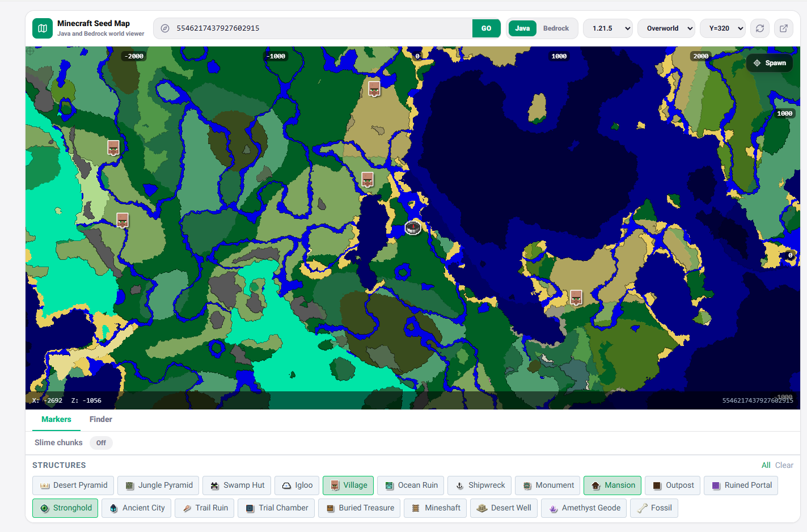Viewport: 807px width, 532px height.
Task: Click the village marker near the -2000 label
Action: pyautogui.click(x=113, y=148)
